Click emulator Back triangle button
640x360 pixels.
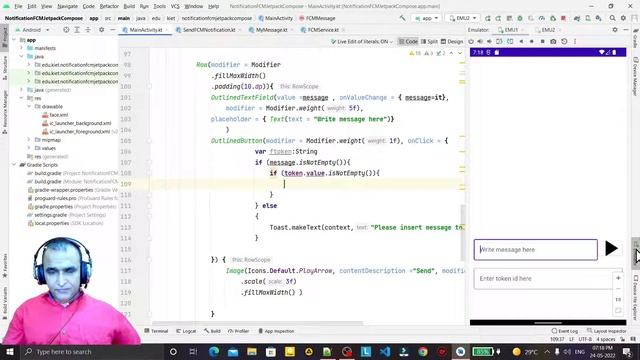coord(521,41)
